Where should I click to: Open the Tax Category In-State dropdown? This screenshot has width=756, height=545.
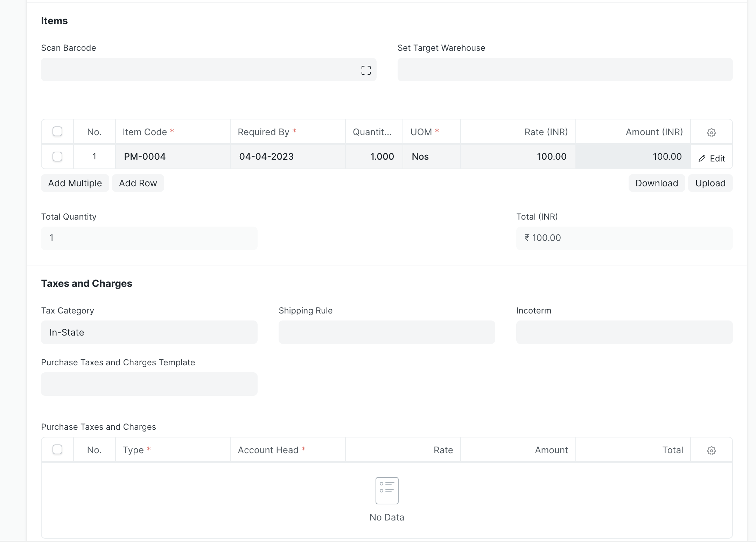coord(149,332)
